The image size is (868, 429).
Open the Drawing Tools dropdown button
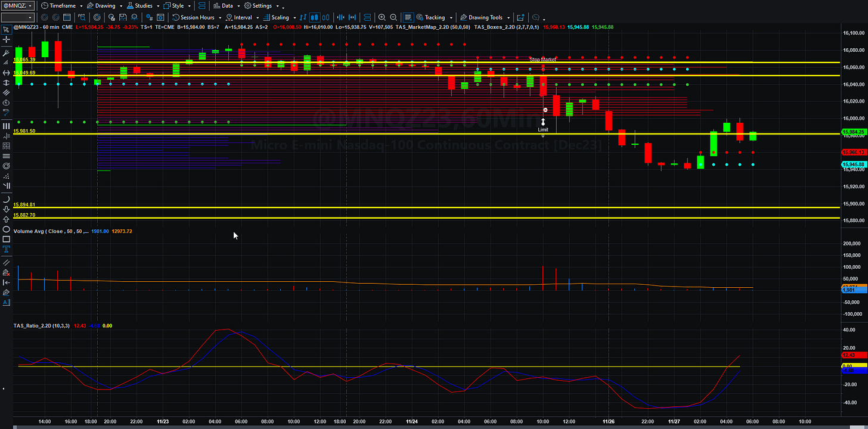click(486, 17)
